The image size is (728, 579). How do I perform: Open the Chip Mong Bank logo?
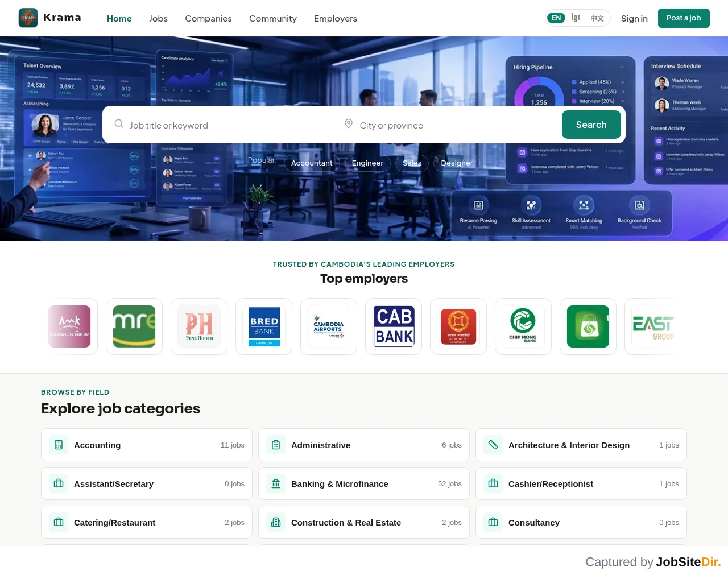523,326
